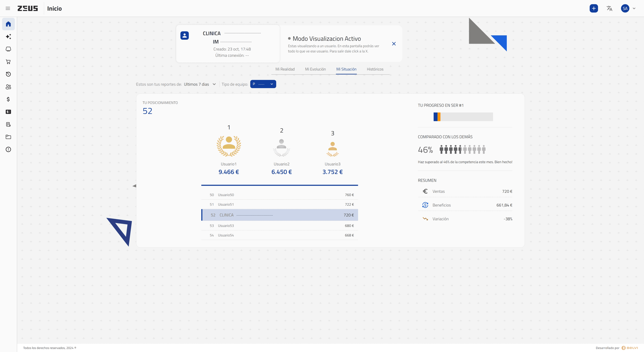Switch to the Históricos tab

(x=375, y=69)
